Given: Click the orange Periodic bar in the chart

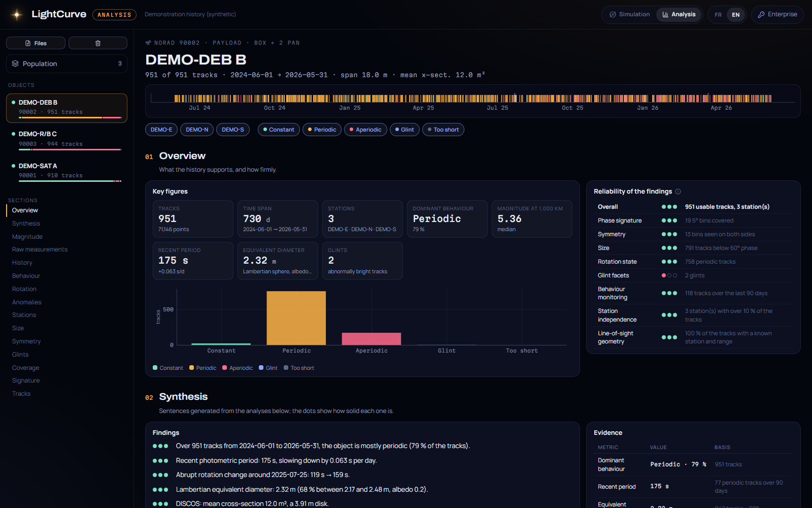Looking at the screenshot, I should pyautogui.click(x=296, y=318).
